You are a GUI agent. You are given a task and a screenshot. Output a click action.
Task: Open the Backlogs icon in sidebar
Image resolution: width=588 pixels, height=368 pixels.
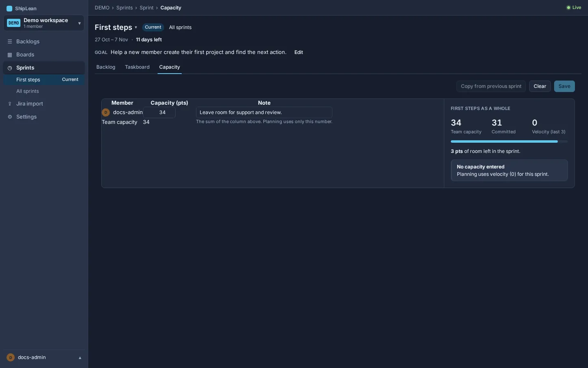coord(10,42)
